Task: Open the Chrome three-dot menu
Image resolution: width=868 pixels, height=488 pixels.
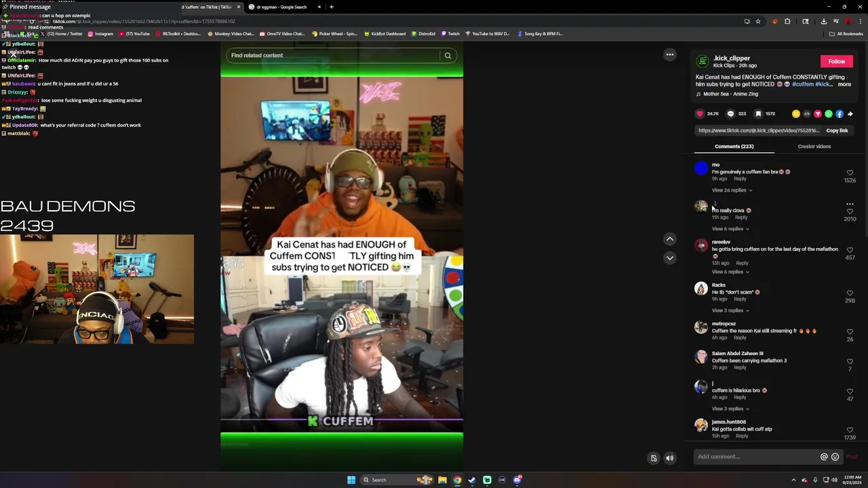Action: (860, 21)
